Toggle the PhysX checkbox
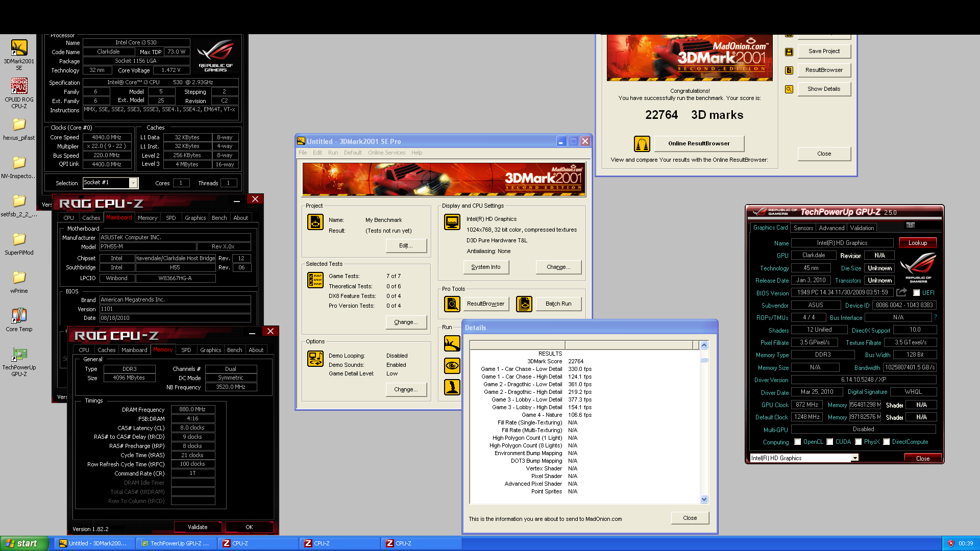The height and width of the screenshot is (551, 980). 859,442
